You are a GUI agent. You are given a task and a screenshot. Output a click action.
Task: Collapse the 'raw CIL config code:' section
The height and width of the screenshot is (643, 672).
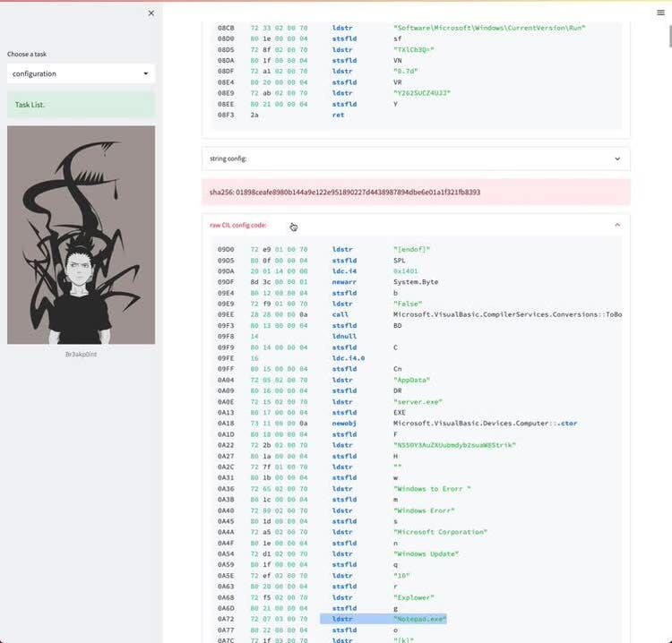pyautogui.click(x=415, y=225)
